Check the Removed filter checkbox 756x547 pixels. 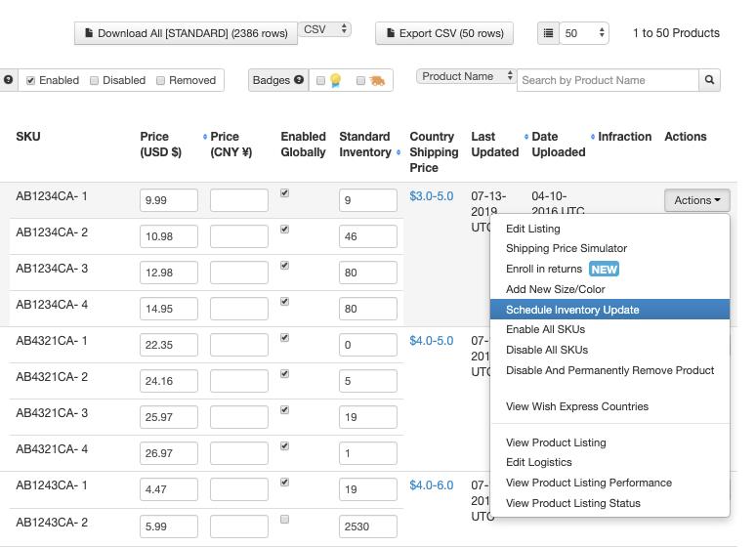tap(161, 81)
